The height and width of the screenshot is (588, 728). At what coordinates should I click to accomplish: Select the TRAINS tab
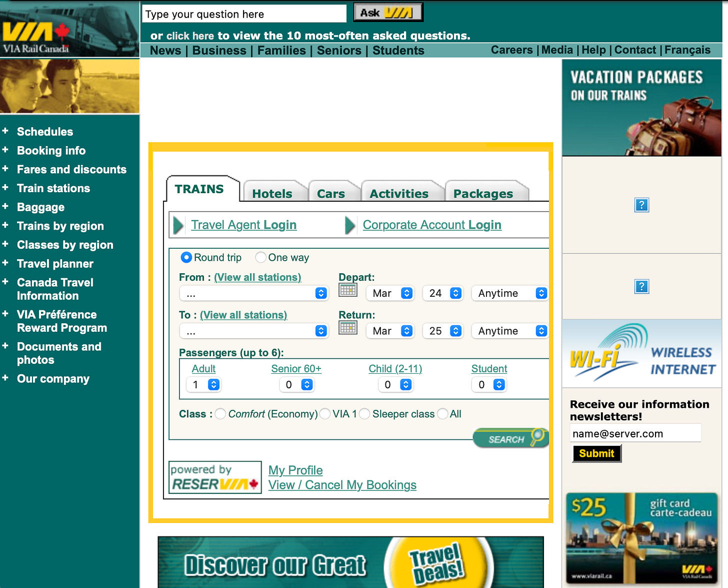pos(202,189)
